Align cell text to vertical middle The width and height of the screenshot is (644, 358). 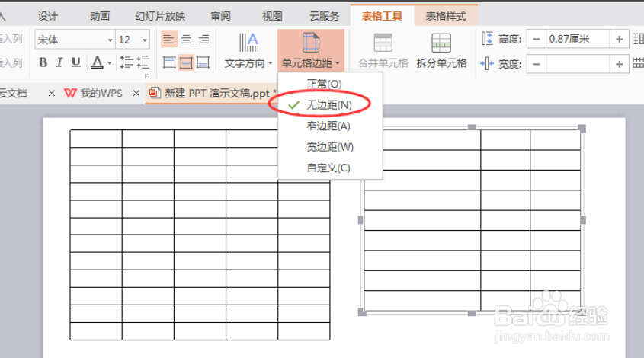pos(186,62)
